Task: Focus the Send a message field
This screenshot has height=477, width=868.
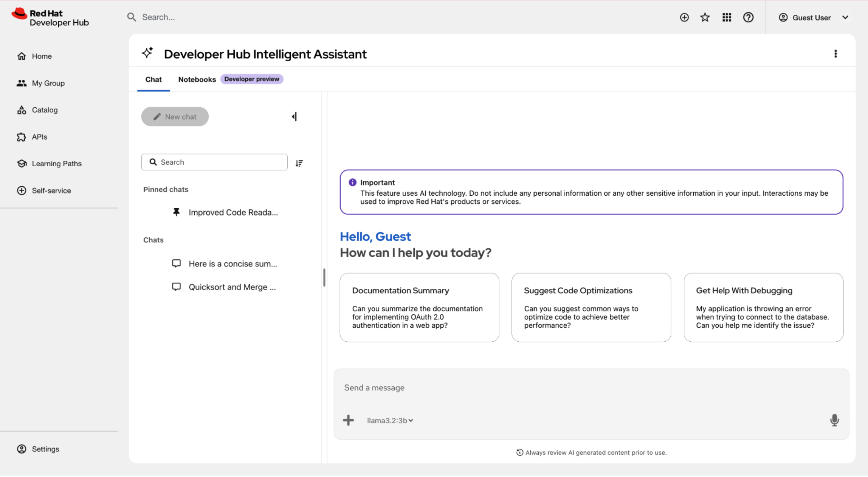Action: [x=591, y=388]
